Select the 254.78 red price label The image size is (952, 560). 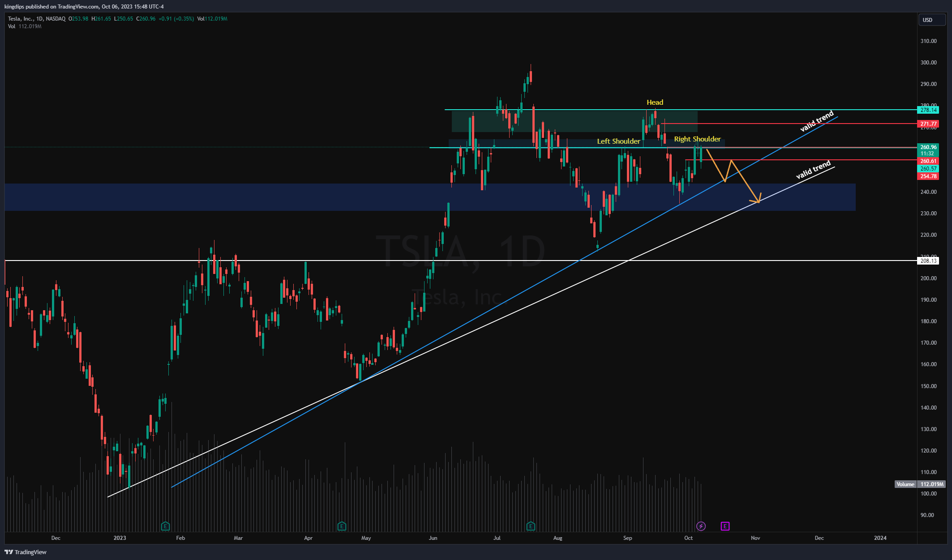point(928,176)
